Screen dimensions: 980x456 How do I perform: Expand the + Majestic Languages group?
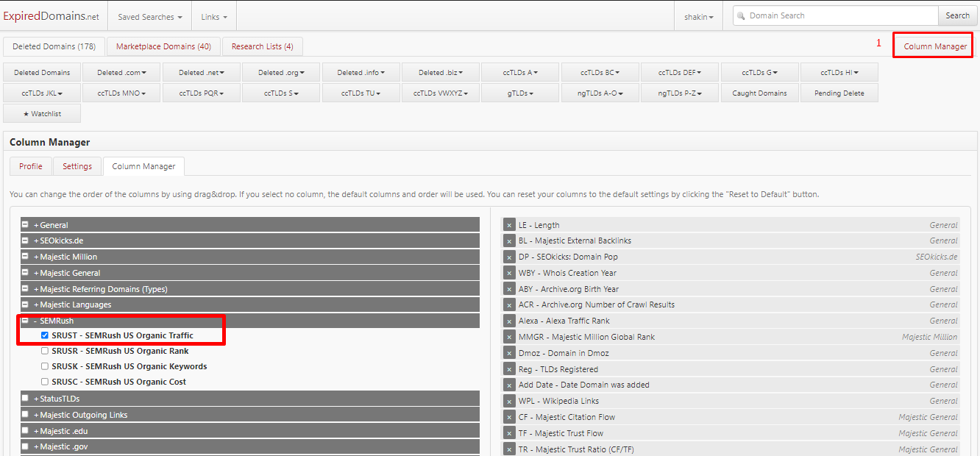coord(72,304)
